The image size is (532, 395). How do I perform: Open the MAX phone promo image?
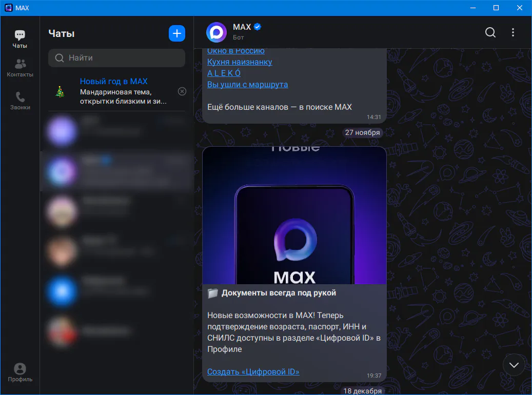294,215
